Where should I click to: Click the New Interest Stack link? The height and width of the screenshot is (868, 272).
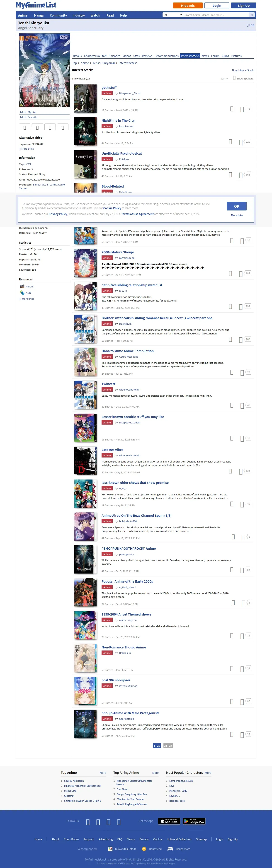point(243,70)
